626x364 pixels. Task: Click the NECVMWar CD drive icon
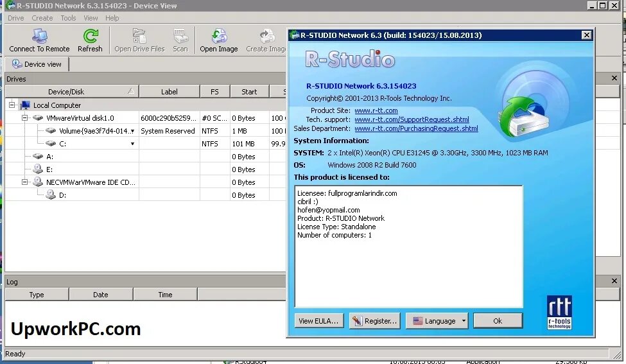coord(38,182)
